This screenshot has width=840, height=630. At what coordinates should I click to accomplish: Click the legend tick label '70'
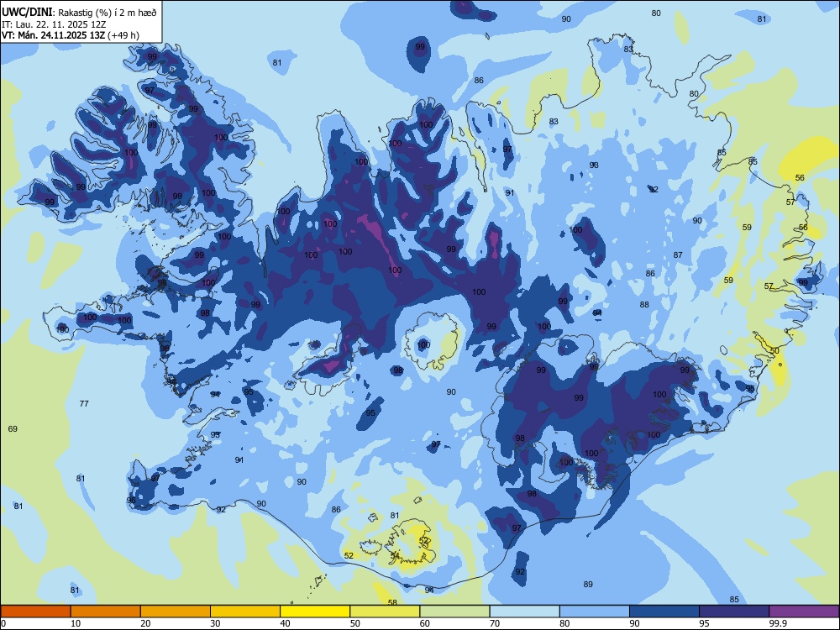click(x=495, y=623)
